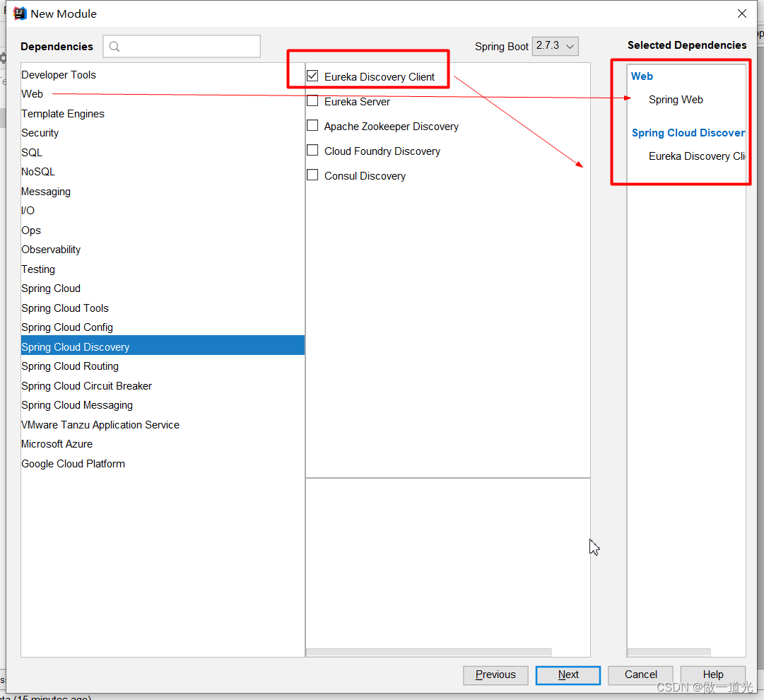Select the SQL category
Image resolution: width=764 pixels, height=700 pixels.
(x=163, y=153)
